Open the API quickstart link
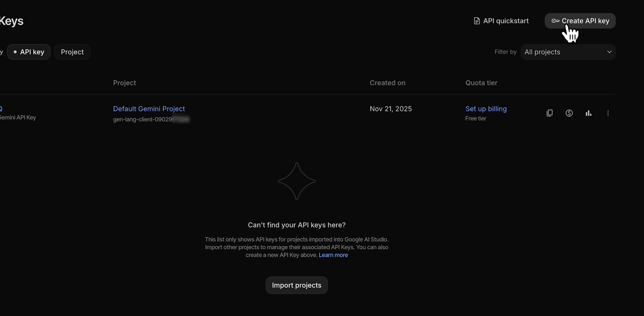The image size is (644, 316). (501, 21)
